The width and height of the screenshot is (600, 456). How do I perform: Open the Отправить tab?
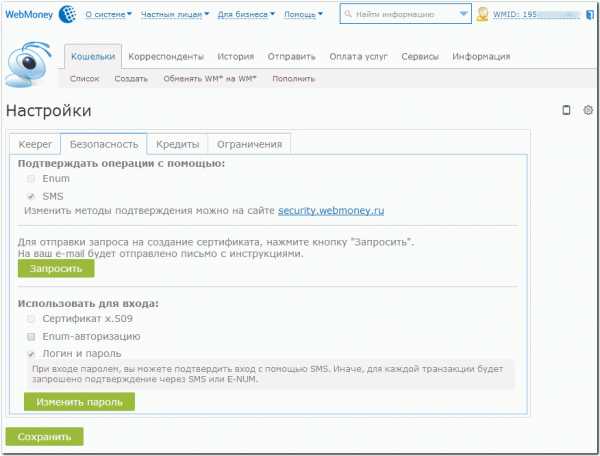[x=292, y=57]
